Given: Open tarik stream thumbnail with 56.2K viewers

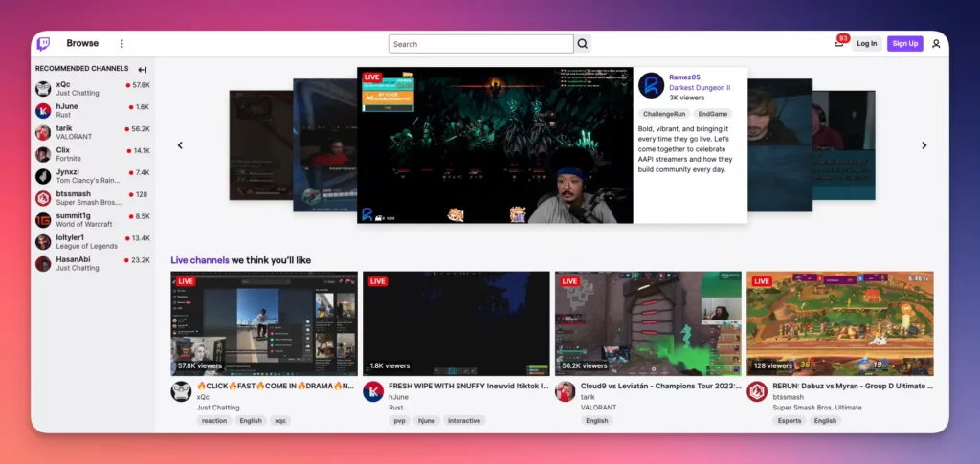Looking at the screenshot, I should [648, 323].
